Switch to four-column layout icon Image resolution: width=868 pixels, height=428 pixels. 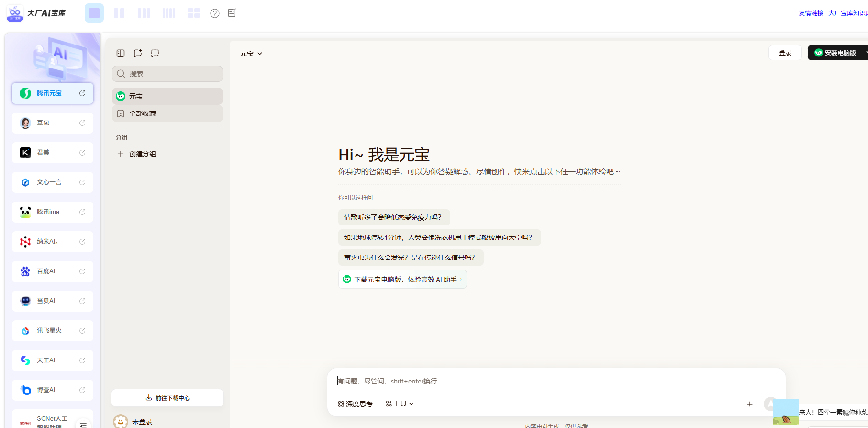click(x=169, y=13)
